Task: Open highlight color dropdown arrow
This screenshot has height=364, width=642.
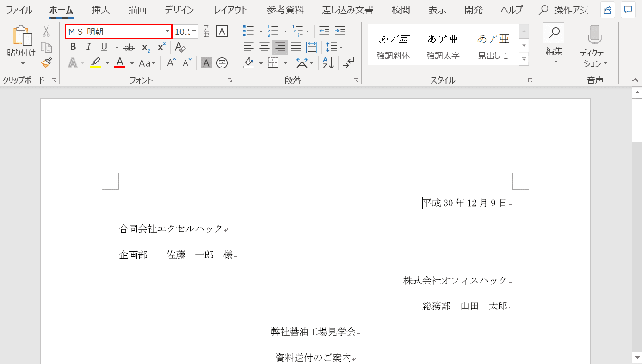Action: click(x=108, y=63)
